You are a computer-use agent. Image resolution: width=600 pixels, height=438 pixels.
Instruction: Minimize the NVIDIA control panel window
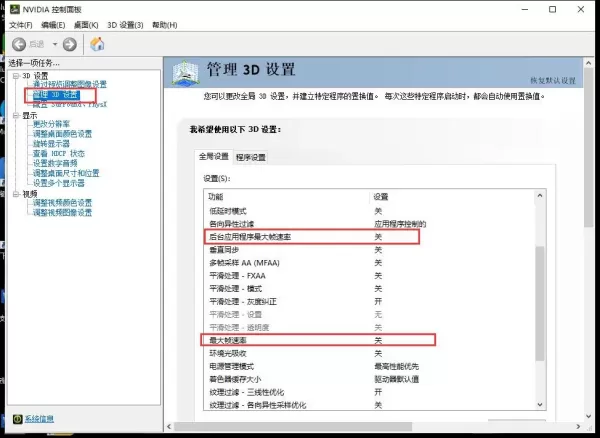525,9
